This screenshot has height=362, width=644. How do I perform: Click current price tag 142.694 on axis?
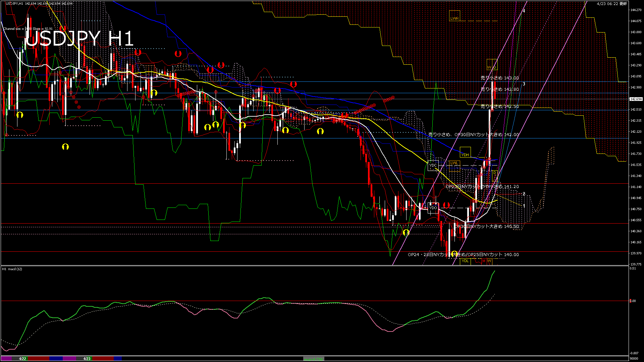pyautogui.click(x=636, y=99)
